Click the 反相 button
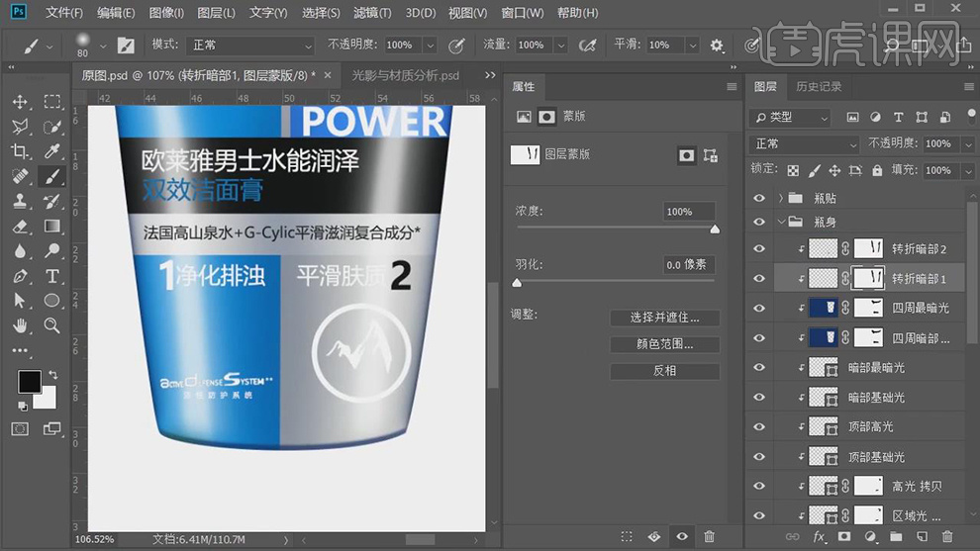The image size is (980, 551). tap(664, 371)
